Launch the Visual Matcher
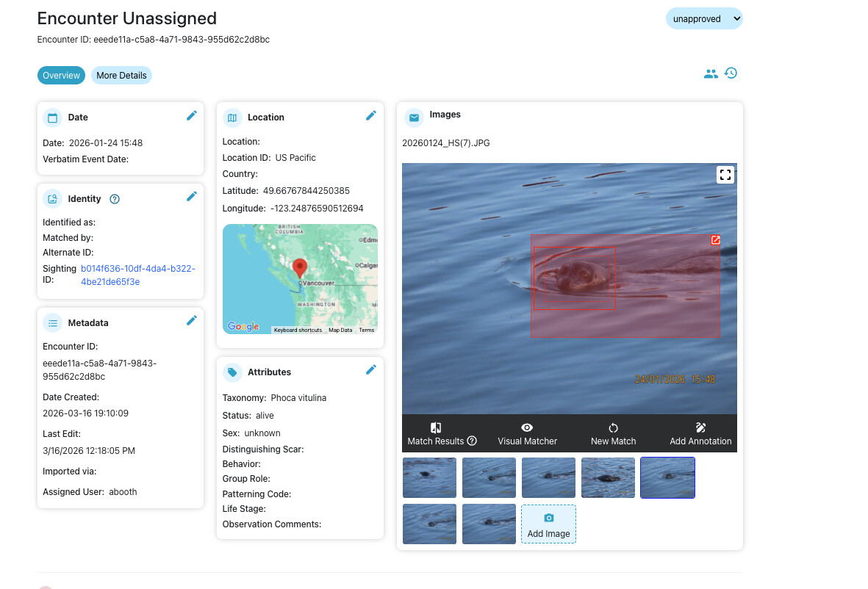 pos(527,434)
